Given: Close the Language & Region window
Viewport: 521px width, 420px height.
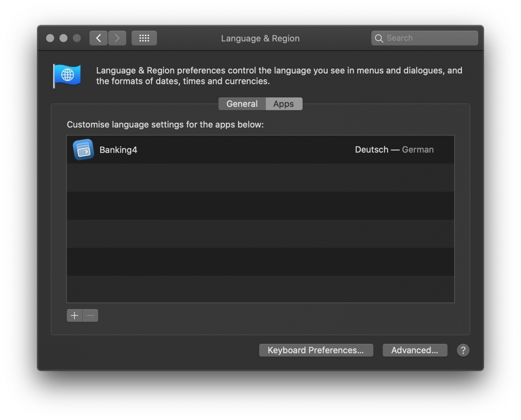Looking at the screenshot, I should click(x=50, y=38).
